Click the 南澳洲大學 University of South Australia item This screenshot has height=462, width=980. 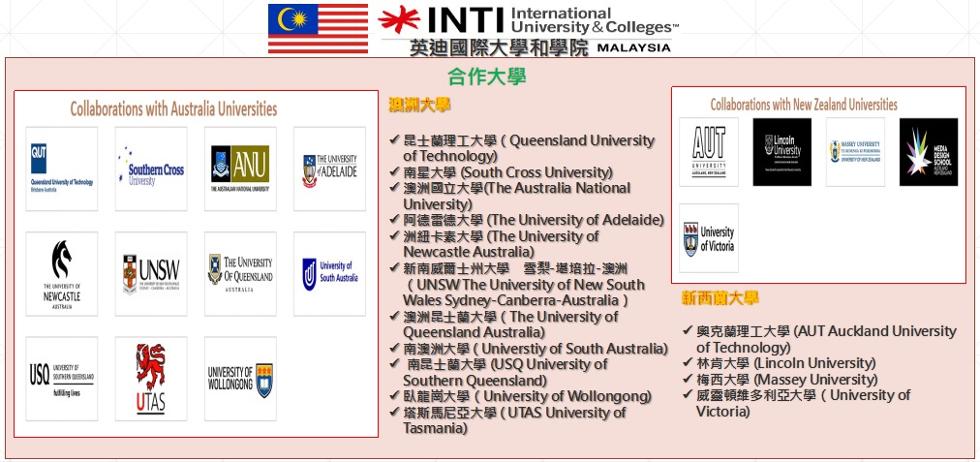click(x=528, y=349)
